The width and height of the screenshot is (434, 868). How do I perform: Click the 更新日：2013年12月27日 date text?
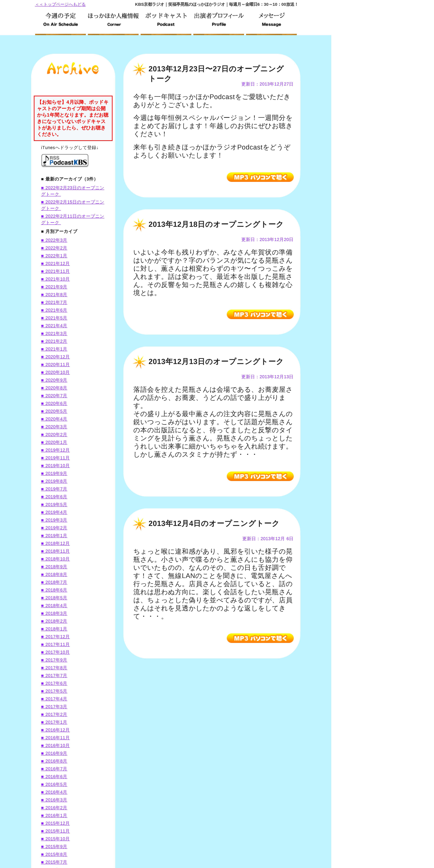[x=267, y=84]
